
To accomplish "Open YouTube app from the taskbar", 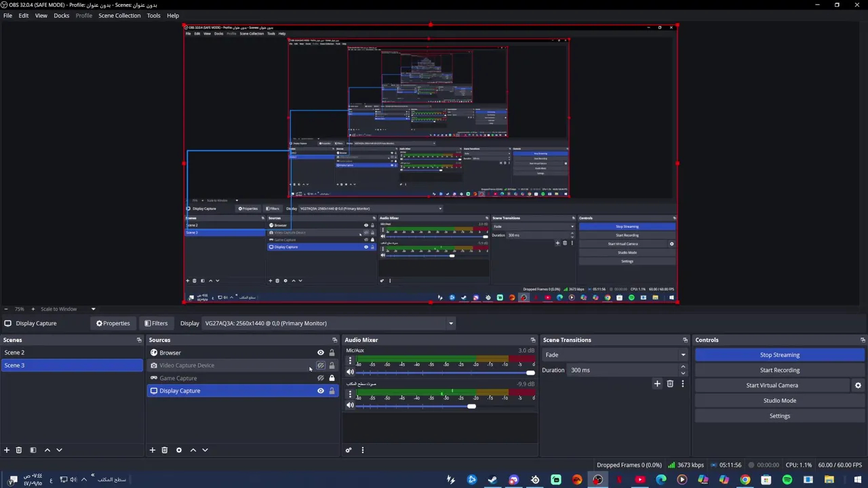I will (x=640, y=480).
